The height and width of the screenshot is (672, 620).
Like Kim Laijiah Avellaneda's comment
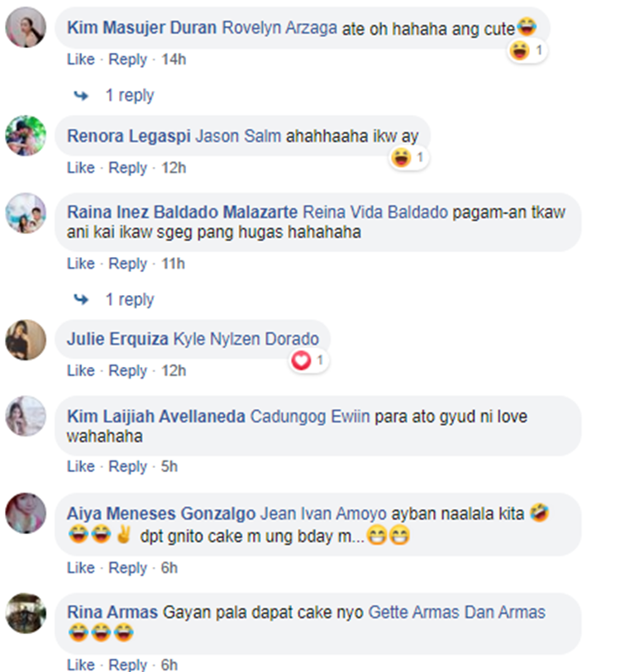click(81, 466)
